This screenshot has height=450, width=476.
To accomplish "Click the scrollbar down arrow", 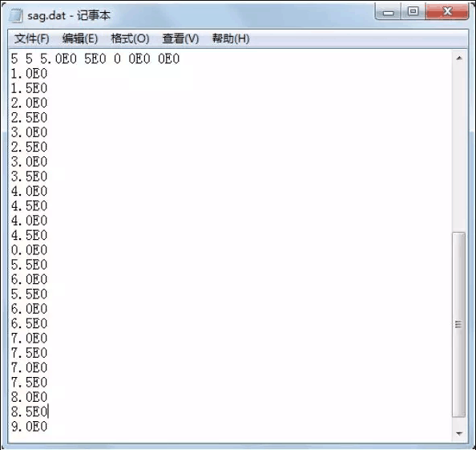I will (459, 433).
